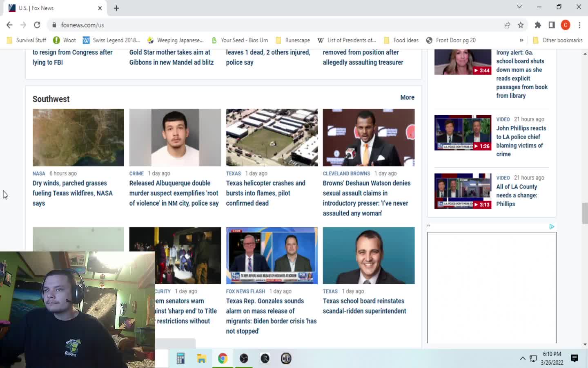Go forward to the next page
588x368 pixels.
click(x=23, y=25)
